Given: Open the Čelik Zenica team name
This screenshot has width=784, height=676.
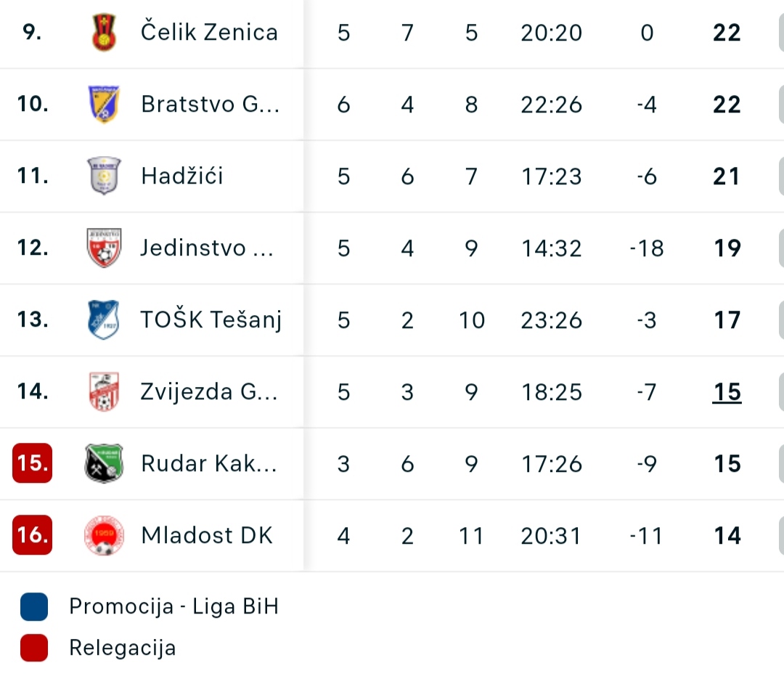Looking at the screenshot, I should (x=209, y=32).
